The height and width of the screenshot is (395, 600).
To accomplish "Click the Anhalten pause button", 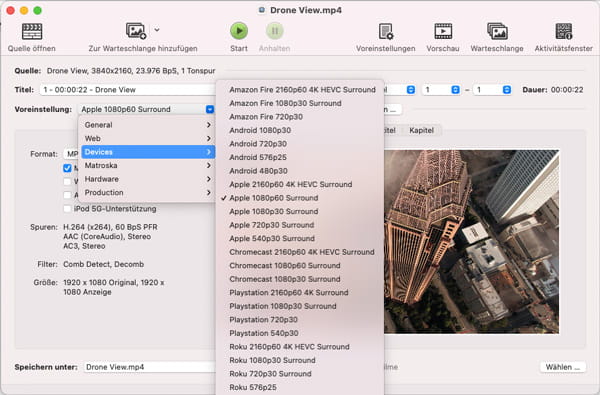I will pyautogui.click(x=275, y=31).
